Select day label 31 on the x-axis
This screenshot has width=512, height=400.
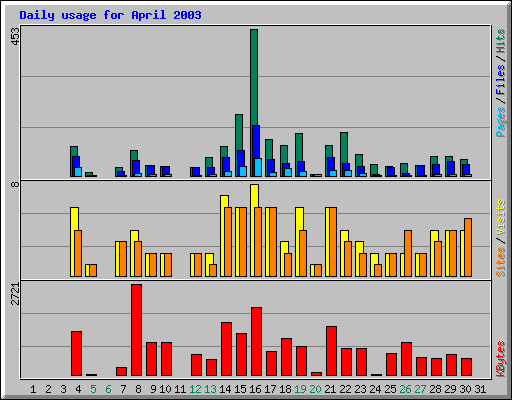tap(480, 389)
